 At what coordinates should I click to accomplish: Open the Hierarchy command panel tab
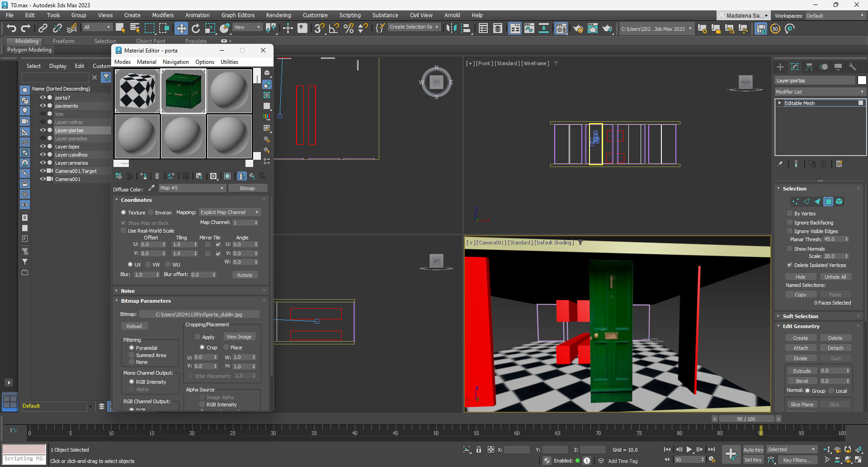pos(809,67)
